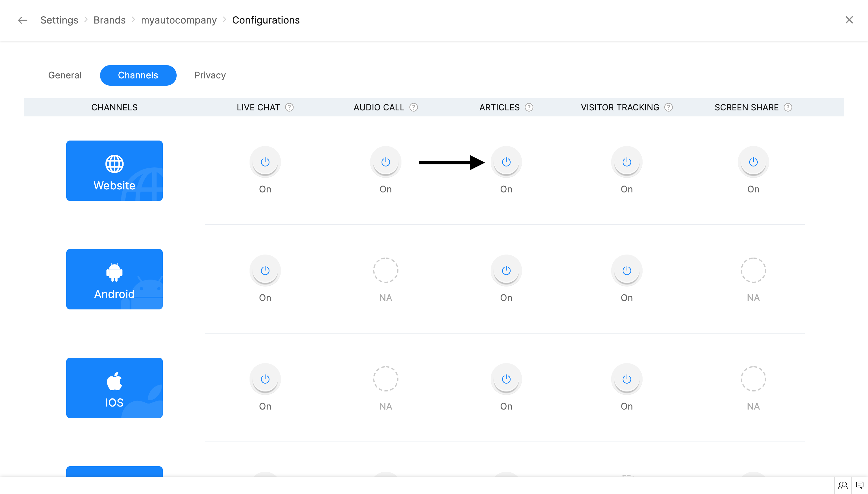Switch to the Privacy tab
Image resolution: width=868 pixels, height=494 pixels.
(210, 75)
